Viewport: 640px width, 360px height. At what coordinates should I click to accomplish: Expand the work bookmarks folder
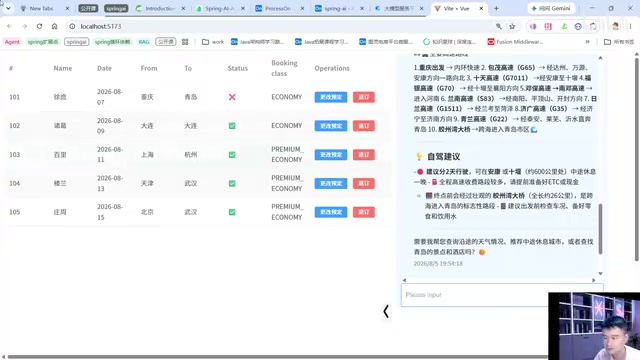tap(213, 42)
